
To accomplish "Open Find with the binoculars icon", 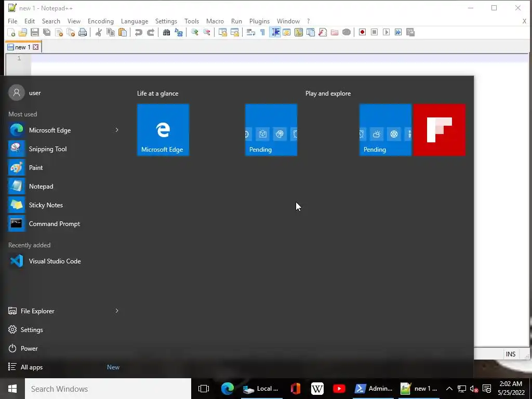I will pyautogui.click(x=166, y=32).
